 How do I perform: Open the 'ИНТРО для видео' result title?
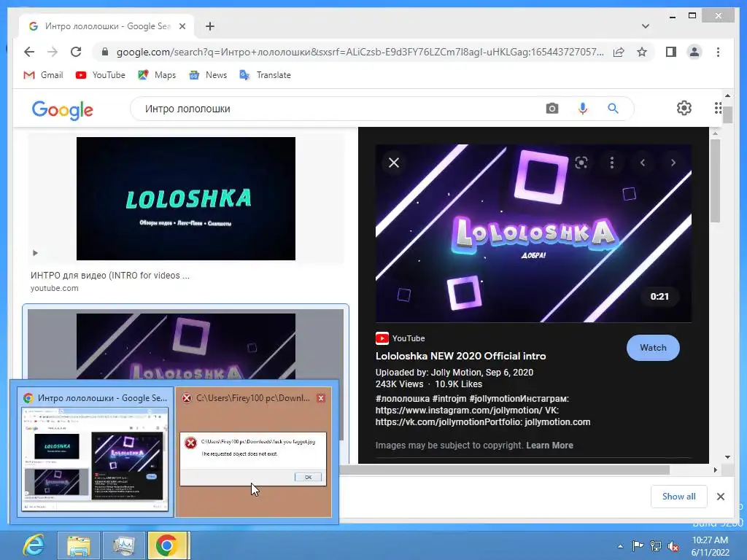coord(110,275)
